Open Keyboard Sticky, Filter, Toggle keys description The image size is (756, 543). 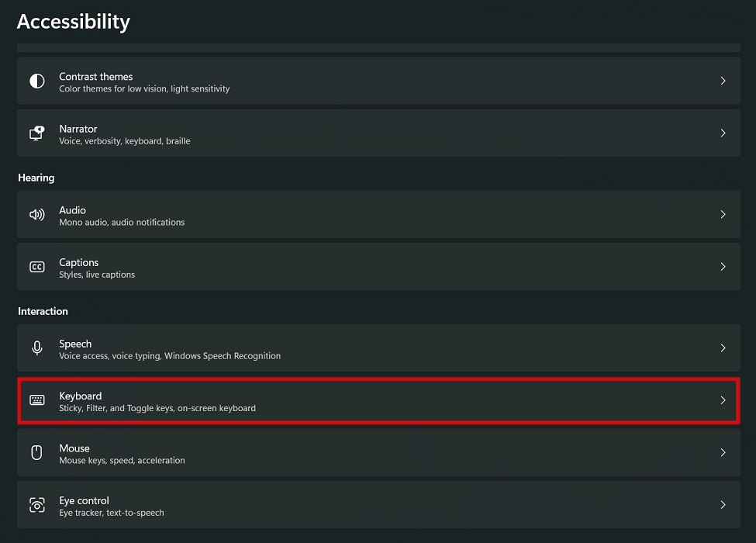coord(157,409)
